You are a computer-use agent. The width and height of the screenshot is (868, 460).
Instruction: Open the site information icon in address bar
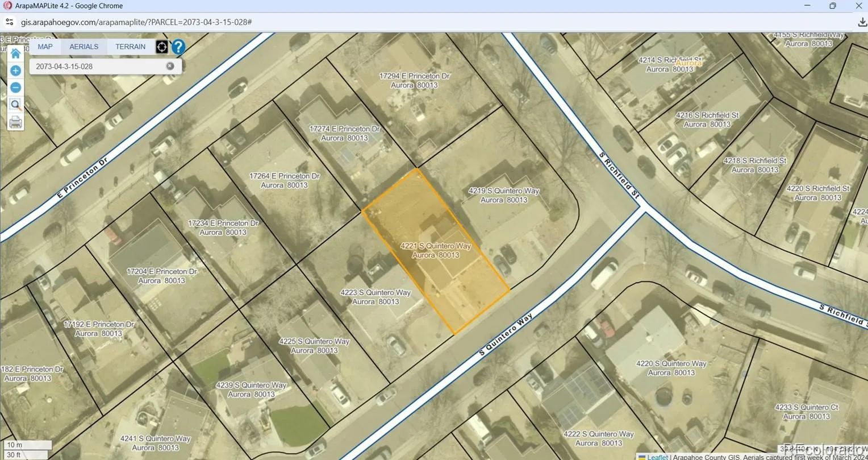point(9,22)
